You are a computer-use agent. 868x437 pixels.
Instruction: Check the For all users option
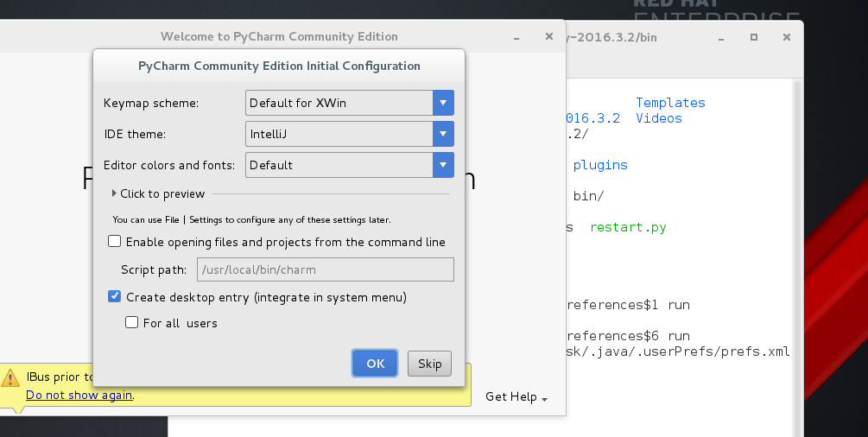[x=131, y=323]
